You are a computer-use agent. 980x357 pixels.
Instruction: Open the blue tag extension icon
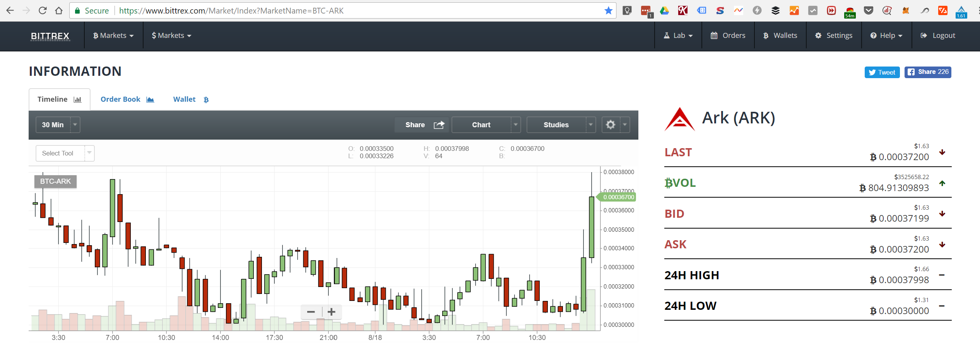[701, 10]
